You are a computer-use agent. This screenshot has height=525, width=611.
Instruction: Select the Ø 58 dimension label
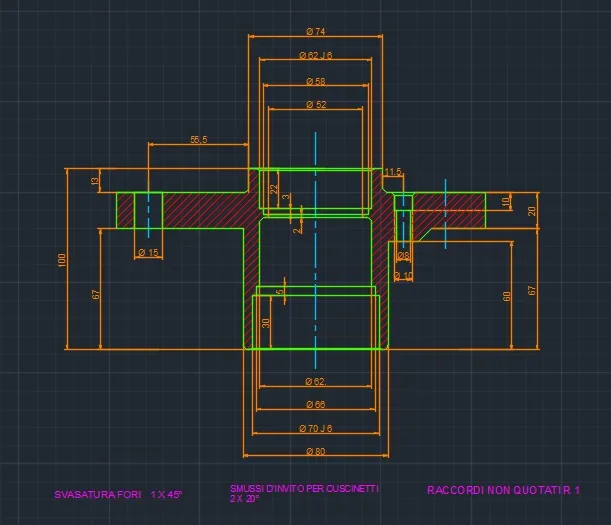pos(314,80)
